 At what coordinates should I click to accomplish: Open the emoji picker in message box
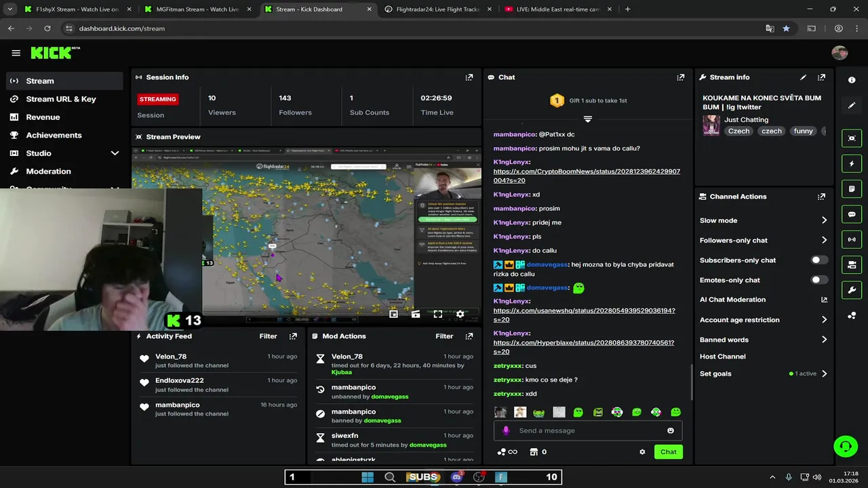click(x=671, y=430)
